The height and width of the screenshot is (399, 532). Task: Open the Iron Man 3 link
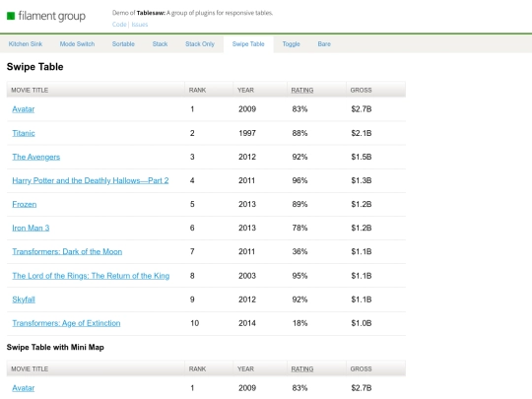(x=31, y=228)
